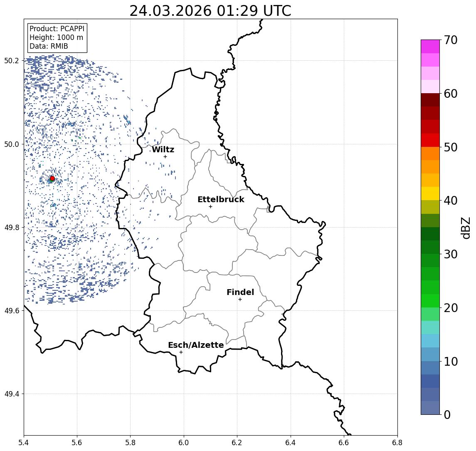Viewport: 476px width, 451px height.
Task: Click the longitude tick label 5.4
Action: tap(24, 443)
